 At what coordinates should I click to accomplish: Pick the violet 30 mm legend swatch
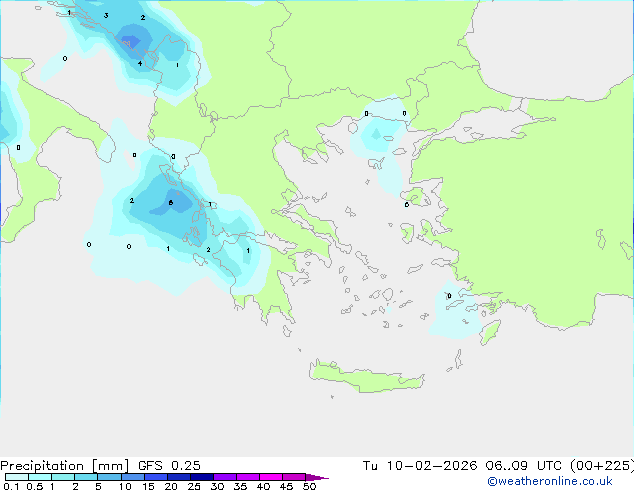(225, 477)
